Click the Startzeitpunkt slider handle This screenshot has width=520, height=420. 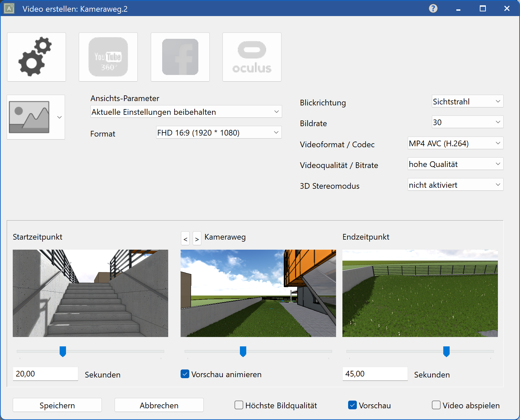[x=63, y=351]
